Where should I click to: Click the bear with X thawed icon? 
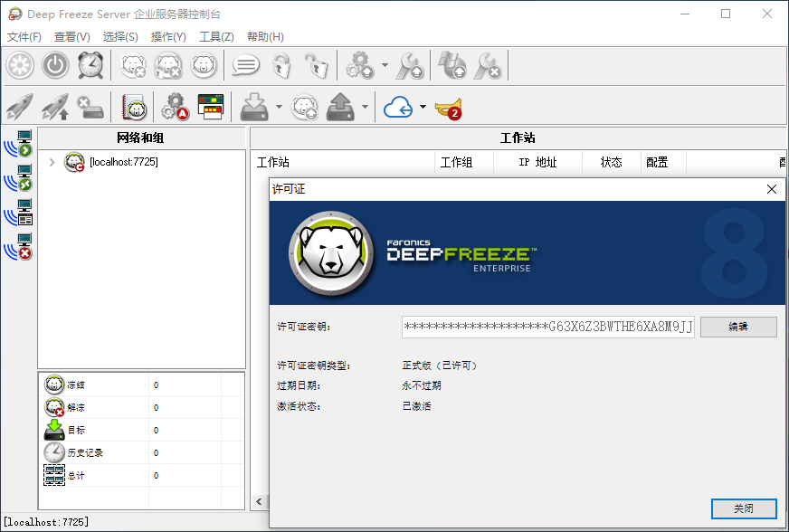[x=133, y=65]
